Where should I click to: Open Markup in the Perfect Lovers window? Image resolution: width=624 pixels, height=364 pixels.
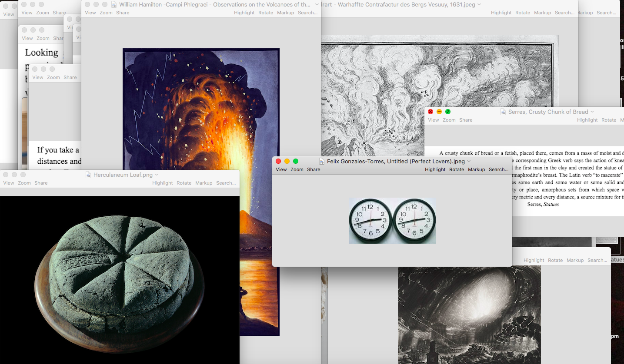pos(477,169)
